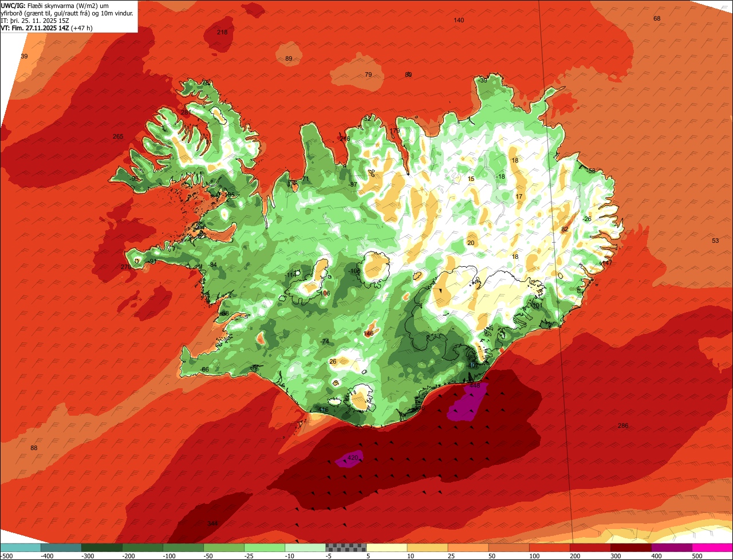Image resolution: width=733 pixels, height=560 pixels.
Task: Select the maroon 300 to 400 legend swatch
Action: point(630,547)
